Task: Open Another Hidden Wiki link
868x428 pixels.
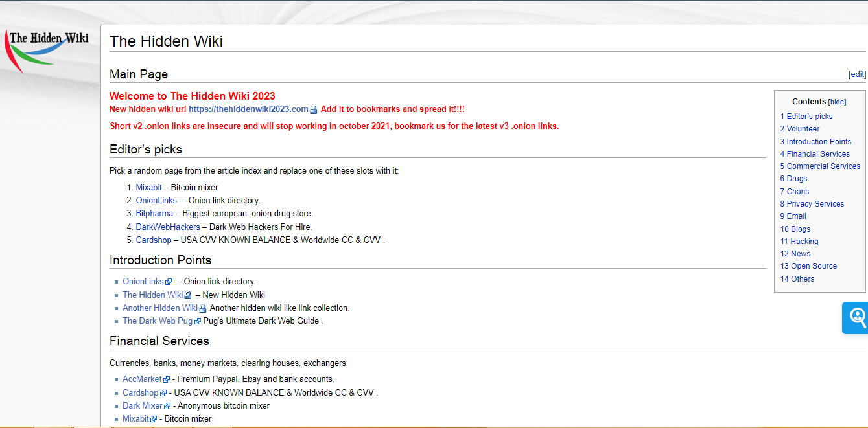Action: pos(160,308)
